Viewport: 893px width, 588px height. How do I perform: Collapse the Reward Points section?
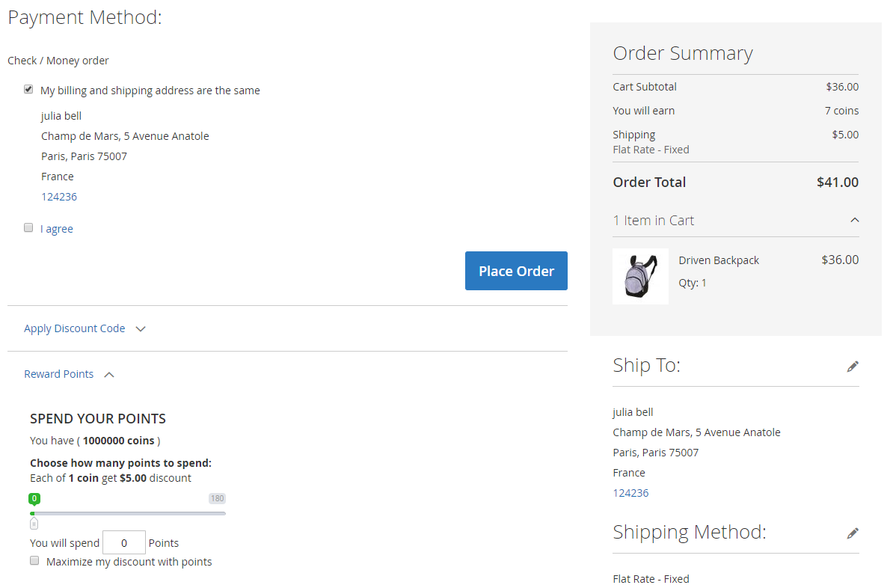(109, 375)
